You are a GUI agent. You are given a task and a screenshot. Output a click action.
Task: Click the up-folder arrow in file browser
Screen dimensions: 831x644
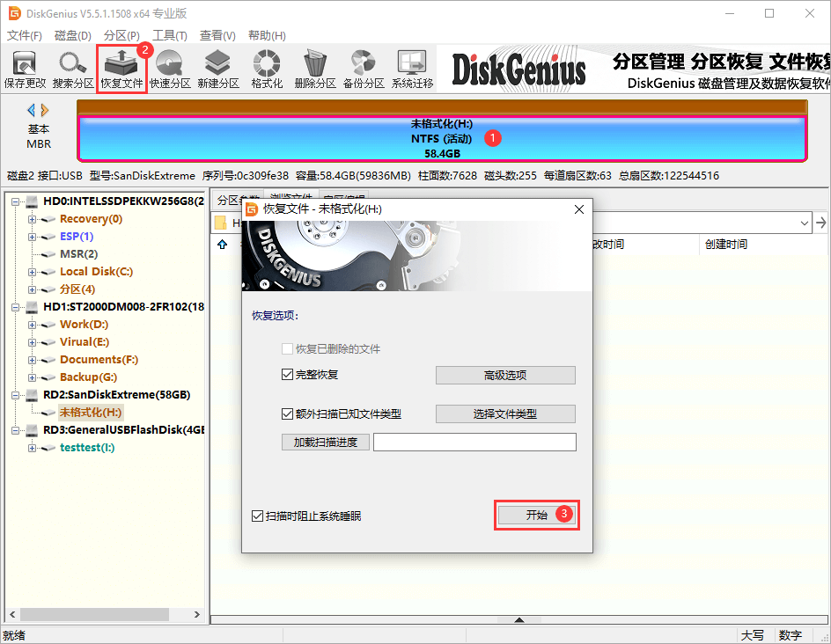pos(222,245)
